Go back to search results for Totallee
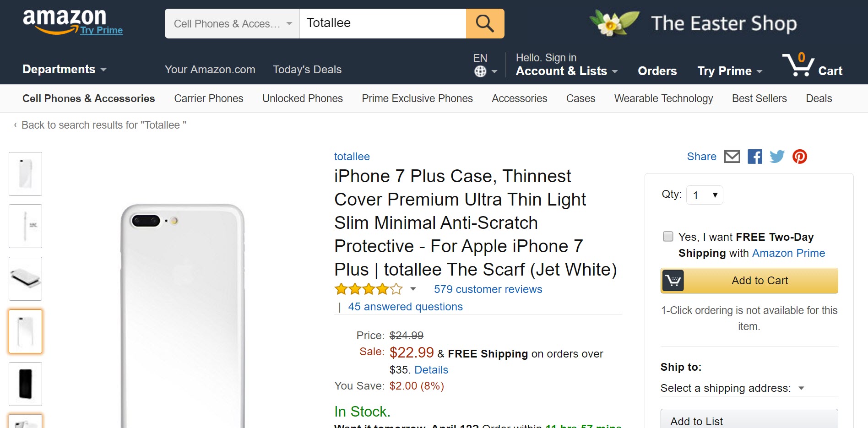Screen dimensions: 868x428 pos(103,125)
